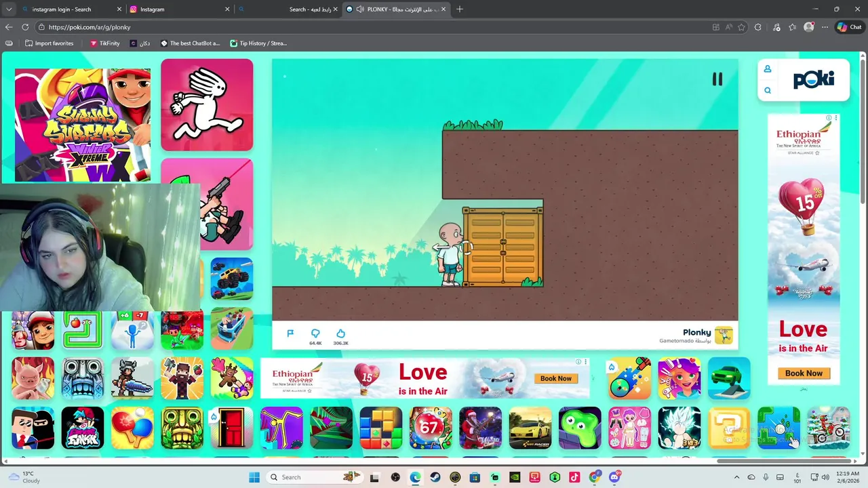
Task: Click the thumbs up like icon
Action: 340,333
